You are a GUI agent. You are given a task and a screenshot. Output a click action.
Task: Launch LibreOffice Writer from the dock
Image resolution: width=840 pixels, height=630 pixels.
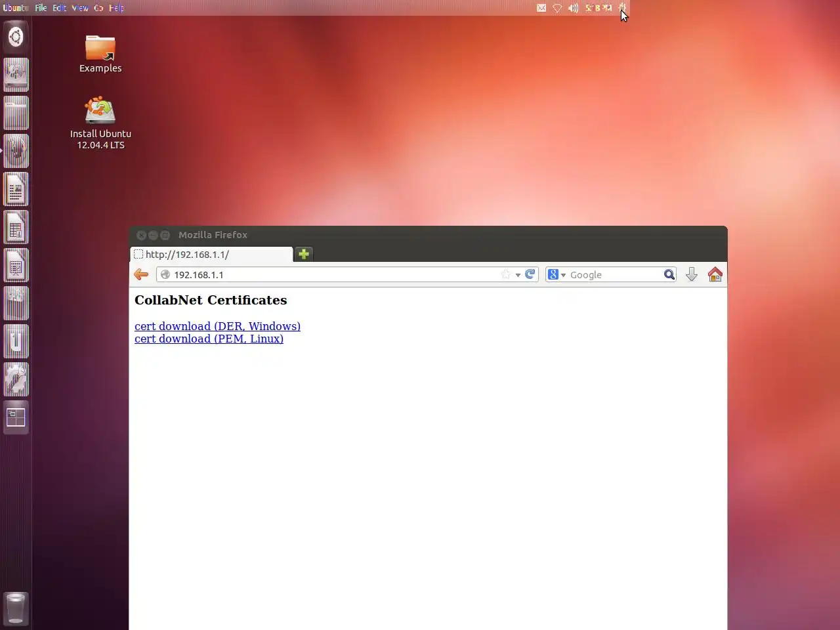(x=16, y=188)
